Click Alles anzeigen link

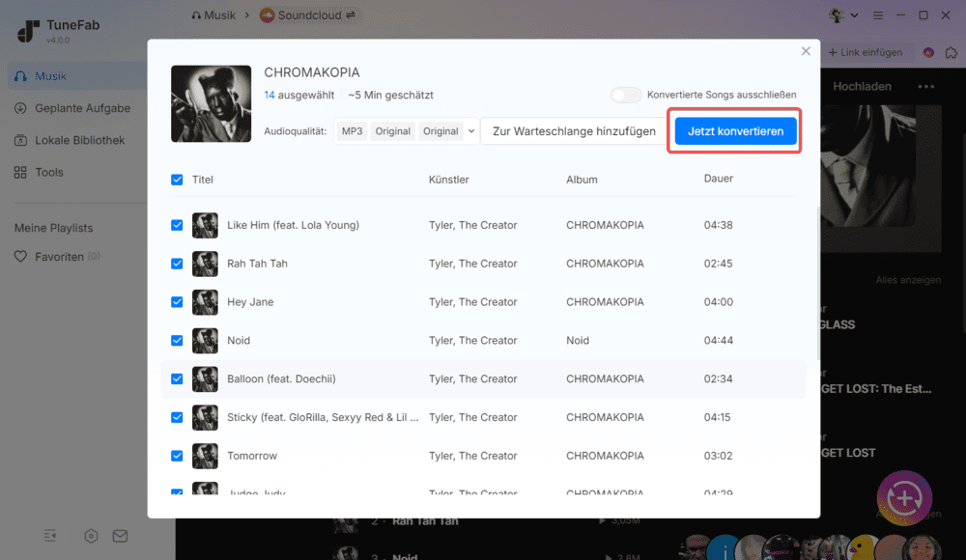(908, 280)
